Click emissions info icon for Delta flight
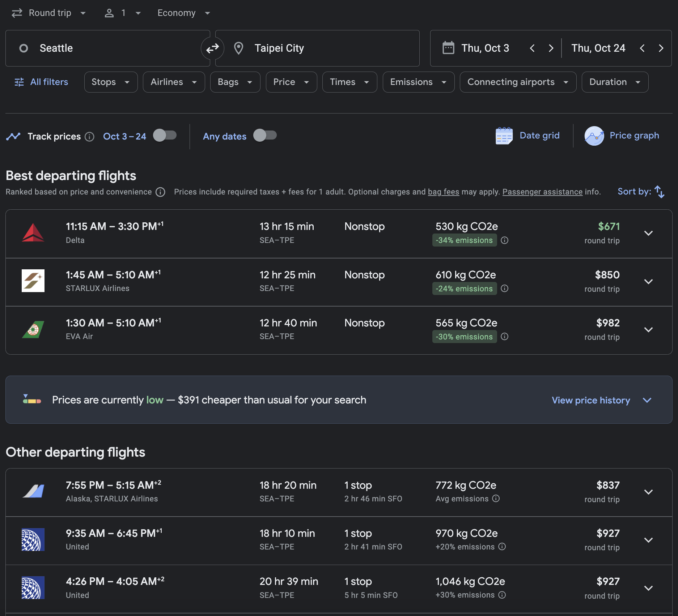This screenshot has width=678, height=616. (504, 240)
